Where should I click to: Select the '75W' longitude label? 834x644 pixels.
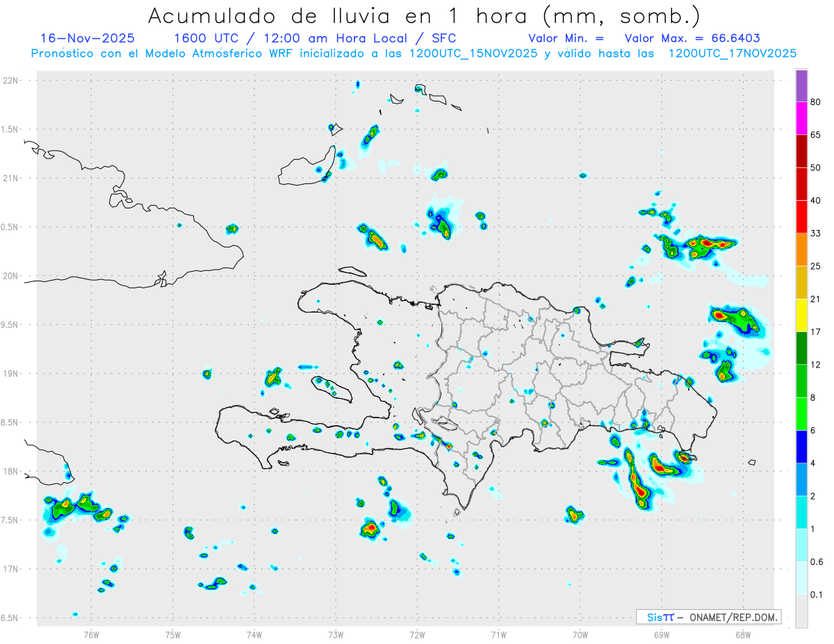click(x=172, y=634)
